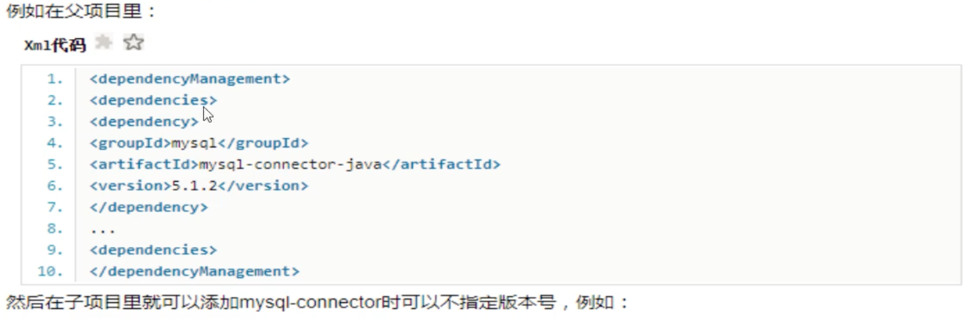Click the ellipsis on code line 8
Viewport: 980px width, 321px height.
tap(102, 231)
